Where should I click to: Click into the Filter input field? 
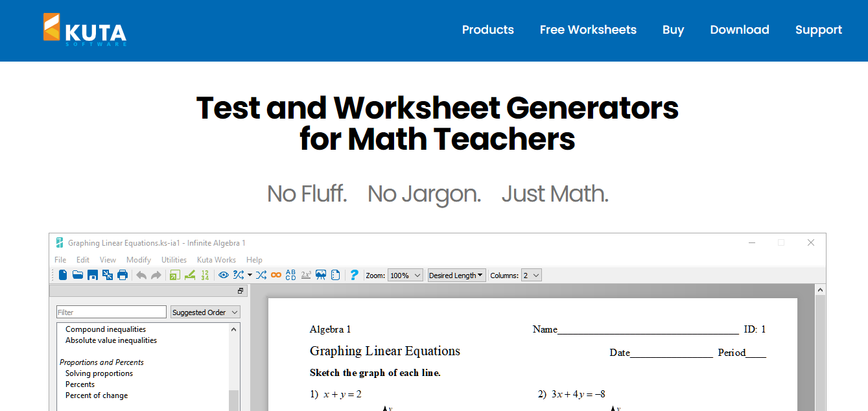(x=111, y=312)
